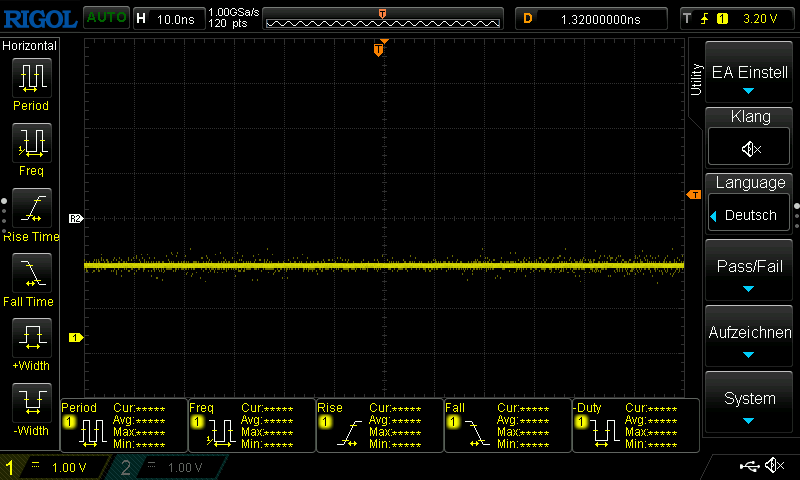
Task: Click the horizontal timebase 10.0ns field
Action: (166, 18)
